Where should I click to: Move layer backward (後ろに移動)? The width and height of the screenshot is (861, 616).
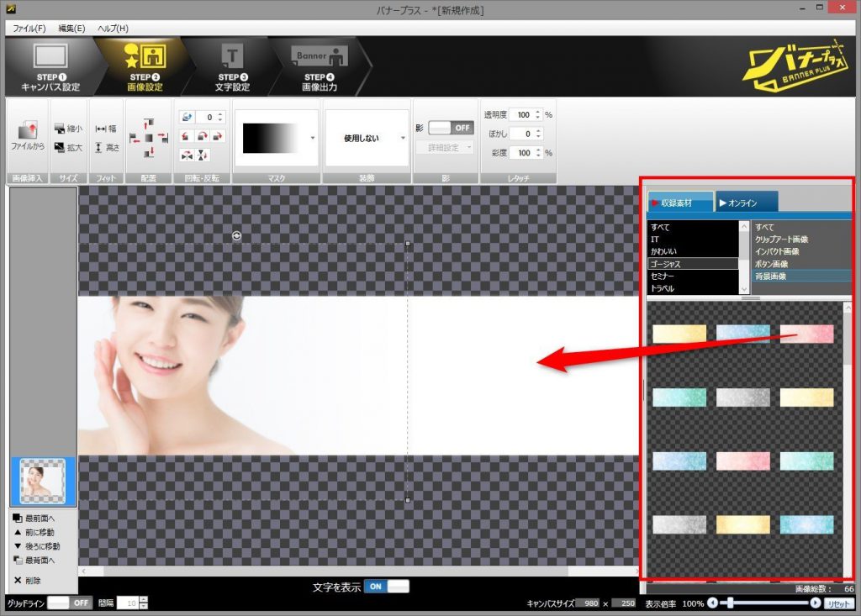tap(36, 546)
